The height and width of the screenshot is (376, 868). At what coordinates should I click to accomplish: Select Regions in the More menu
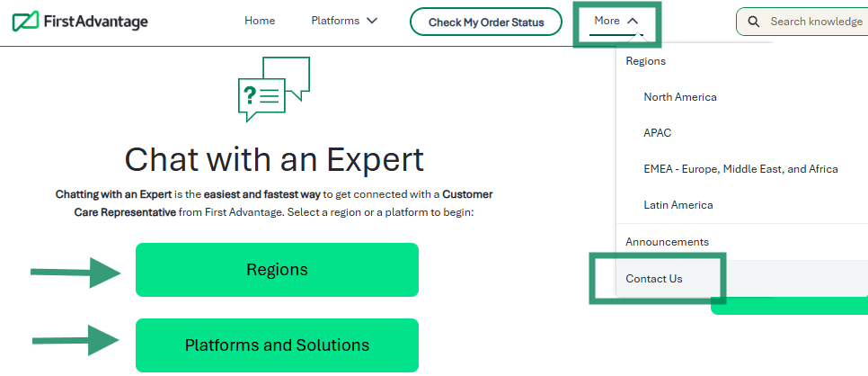(x=645, y=61)
